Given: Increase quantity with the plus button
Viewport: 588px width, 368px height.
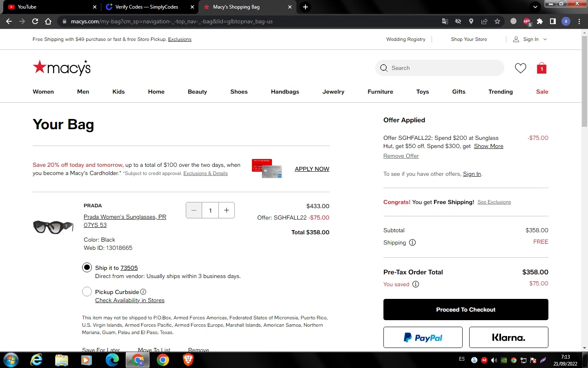Looking at the screenshot, I should (227, 210).
